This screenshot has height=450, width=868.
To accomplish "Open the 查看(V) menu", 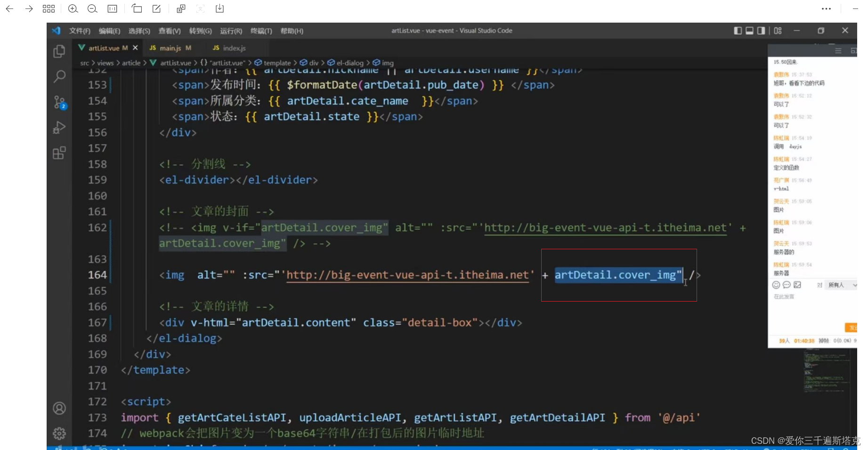I will pyautogui.click(x=169, y=31).
